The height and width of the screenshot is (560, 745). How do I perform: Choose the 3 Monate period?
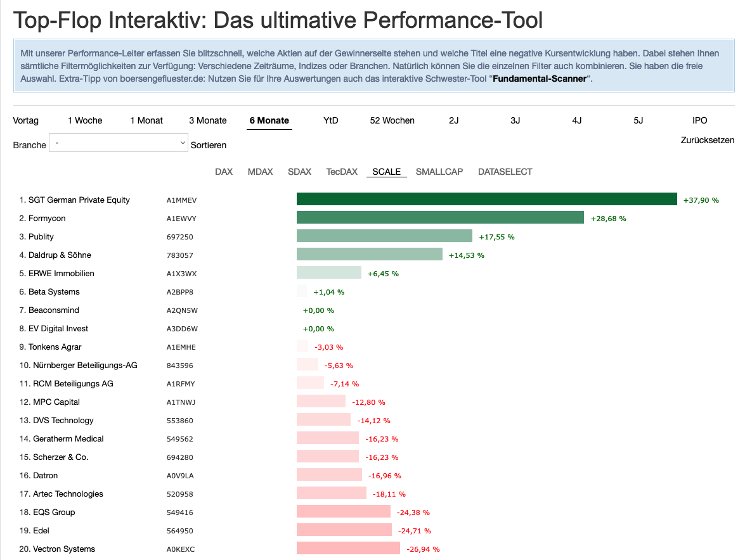point(208,120)
